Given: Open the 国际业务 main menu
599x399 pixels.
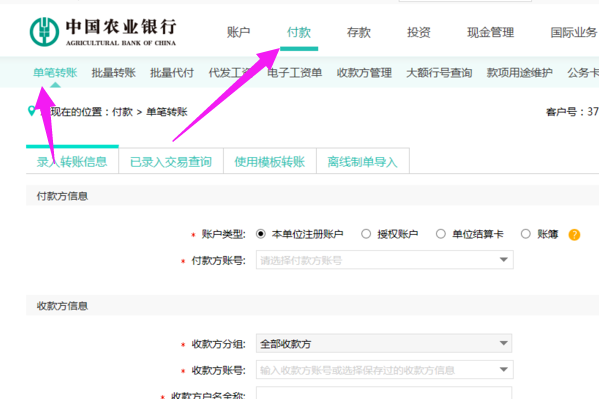Looking at the screenshot, I should coord(573,32).
